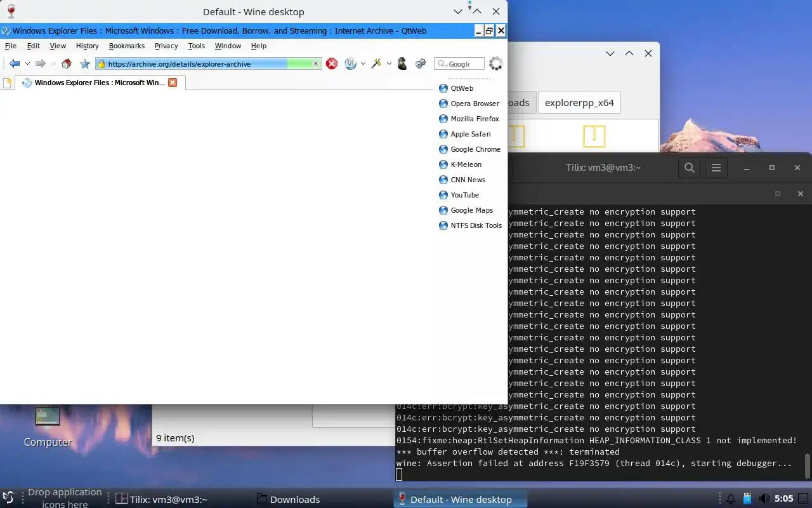Open the CNN News bookmark
Screen dimensions: 812x508
pos(462,180)
